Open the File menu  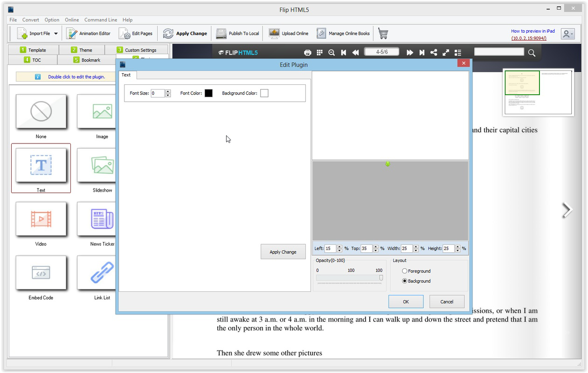[x=13, y=20]
